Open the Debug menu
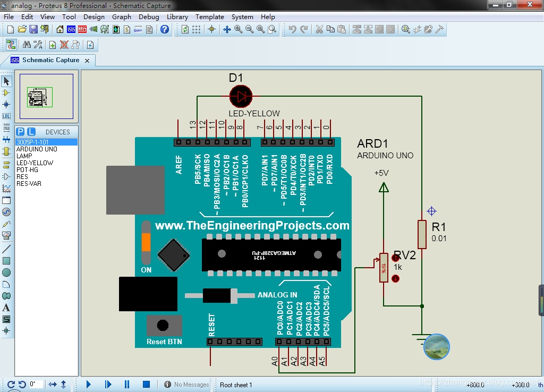Viewport: 544px width, 392px height. tap(149, 16)
